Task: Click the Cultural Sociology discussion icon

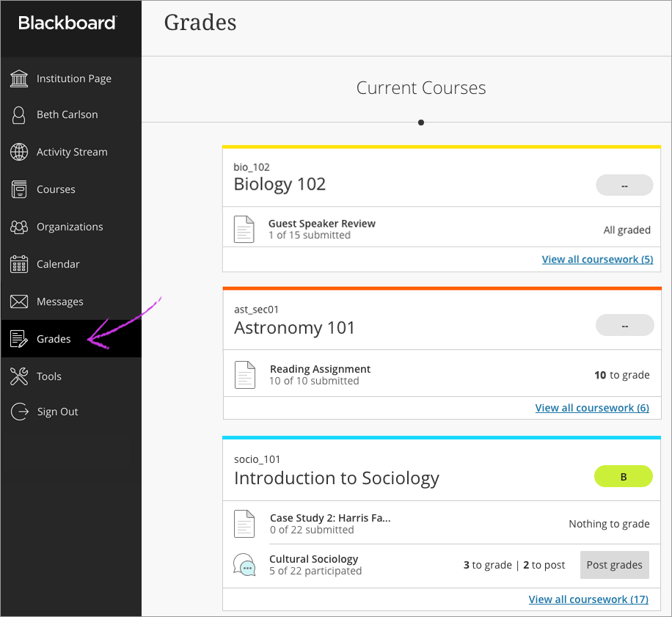Action: click(x=244, y=565)
